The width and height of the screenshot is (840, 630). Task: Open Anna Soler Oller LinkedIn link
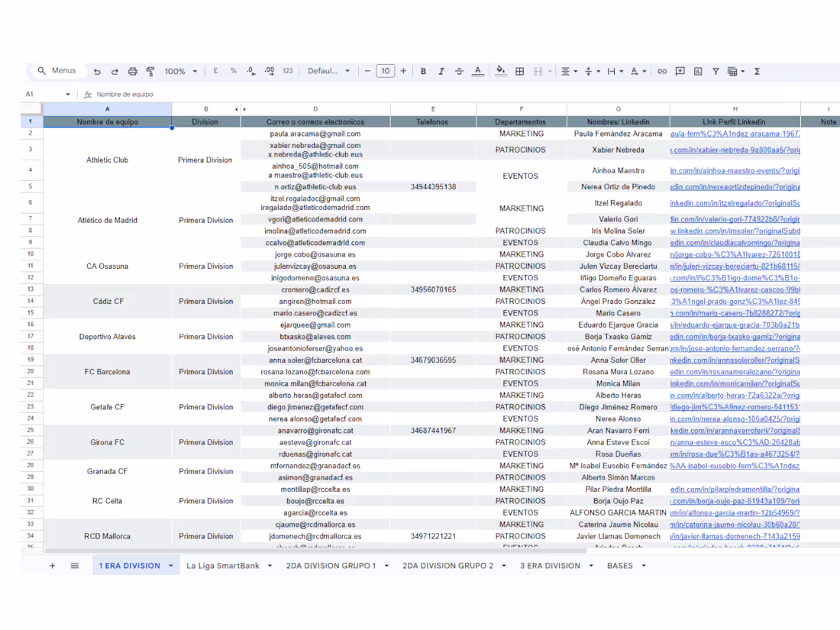(735, 360)
